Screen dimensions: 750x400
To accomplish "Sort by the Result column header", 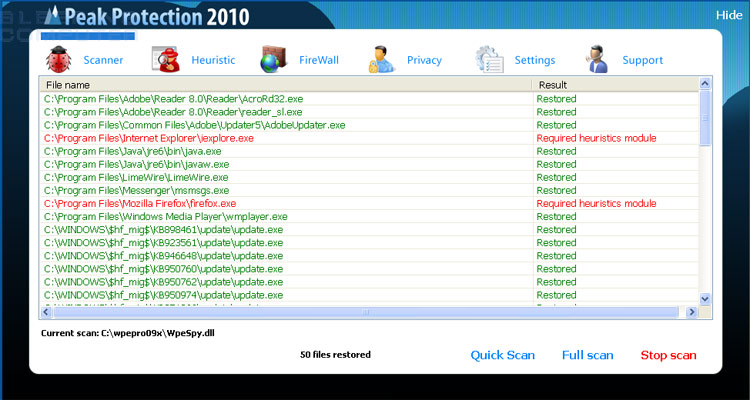I will (615, 85).
